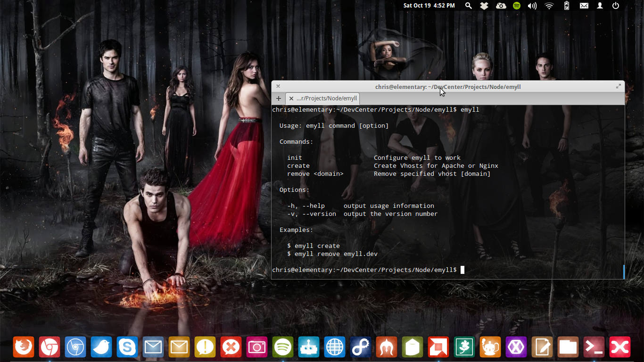Open the yellow exclamation bubble app

pyautogui.click(x=205, y=347)
